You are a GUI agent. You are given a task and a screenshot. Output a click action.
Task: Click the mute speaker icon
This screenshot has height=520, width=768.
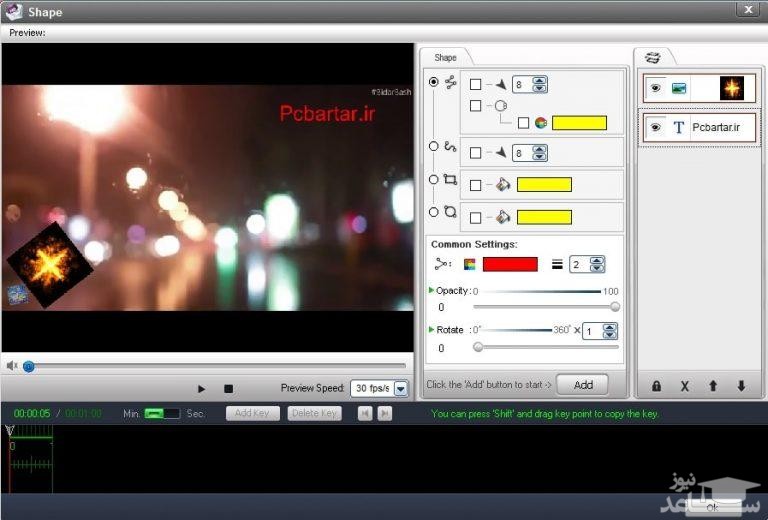click(12, 366)
